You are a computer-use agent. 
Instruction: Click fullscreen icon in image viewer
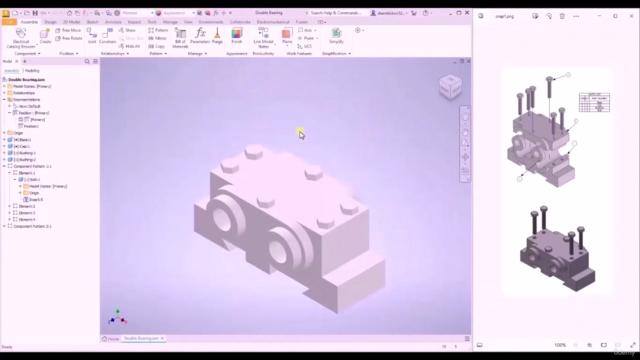pos(633,345)
